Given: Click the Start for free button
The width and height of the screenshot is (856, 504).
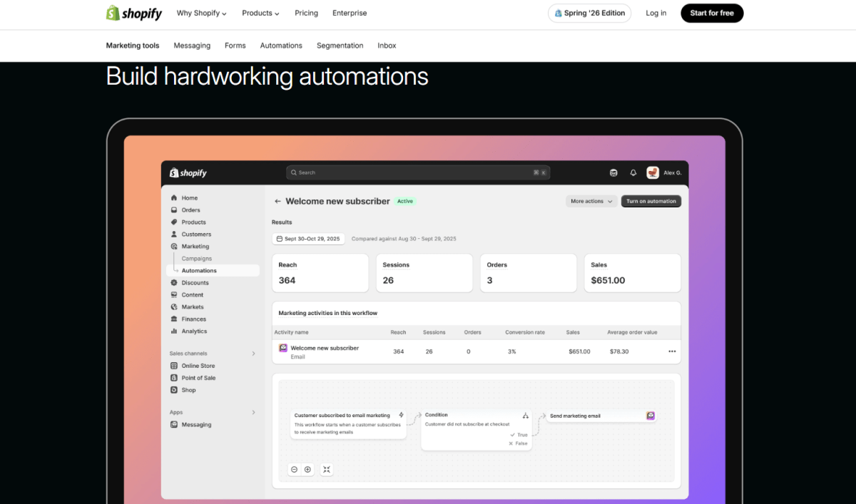Looking at the screenshot, I should pos(712,13).
